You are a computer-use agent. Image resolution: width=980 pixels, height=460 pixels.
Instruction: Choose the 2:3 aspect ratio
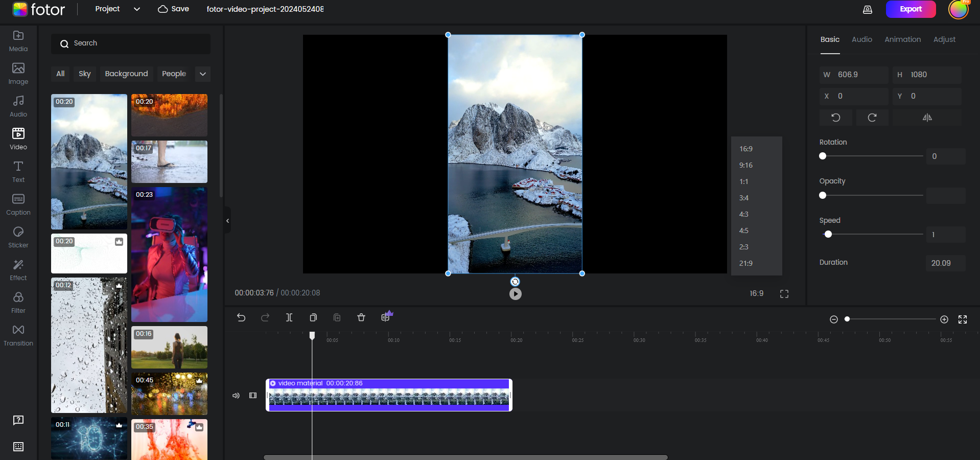pyautogui.click(x=757, y=247)
